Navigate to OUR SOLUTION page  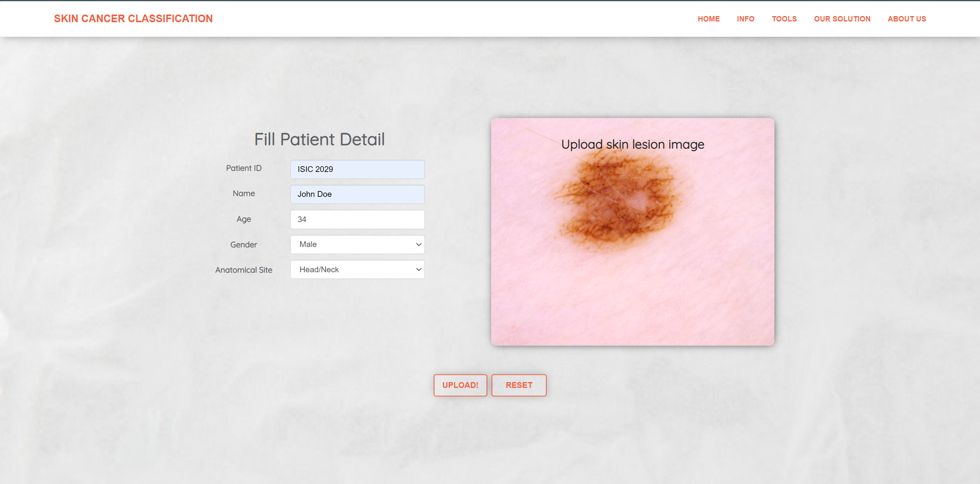coord(842,19)
